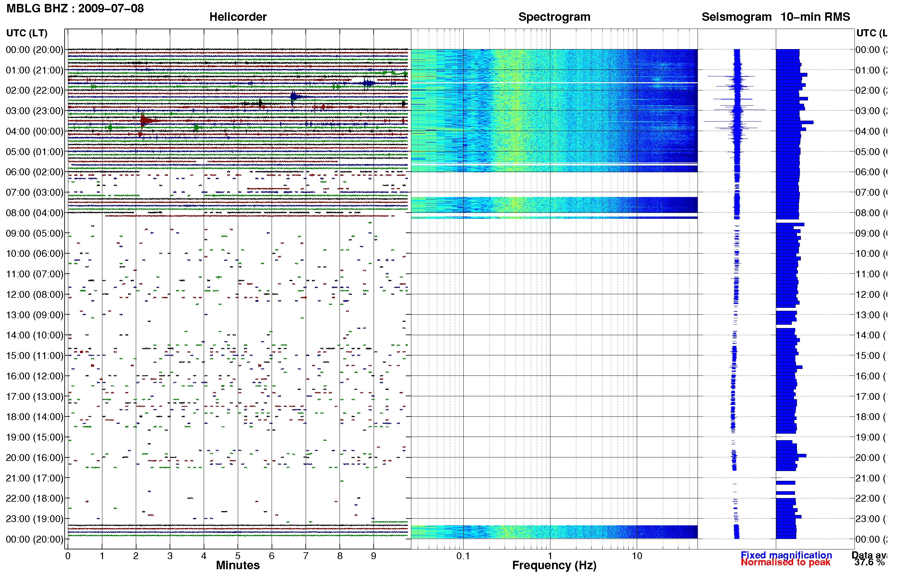Viewport: 924px width, 578px height.
Task: Click the left-axis UTC (LT) label
Action: [x=27, y=33]
